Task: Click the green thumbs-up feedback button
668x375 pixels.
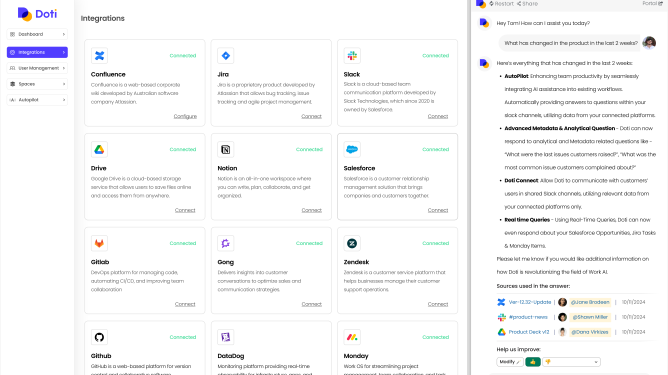Action: pos(533,362)
